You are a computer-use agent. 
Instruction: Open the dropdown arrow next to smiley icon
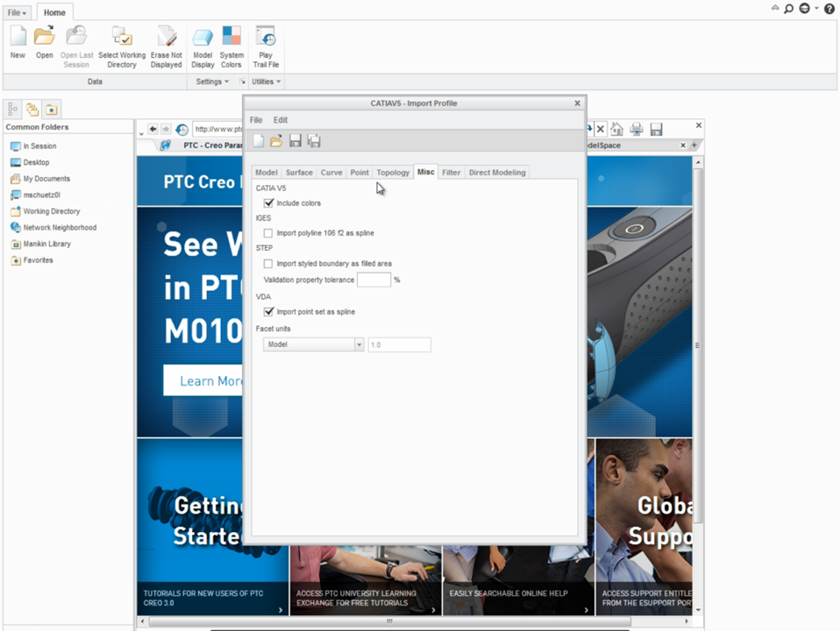(x=816, y=8)
